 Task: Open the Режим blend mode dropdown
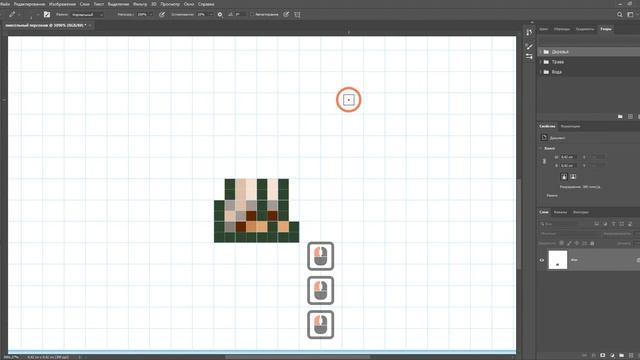87,14
